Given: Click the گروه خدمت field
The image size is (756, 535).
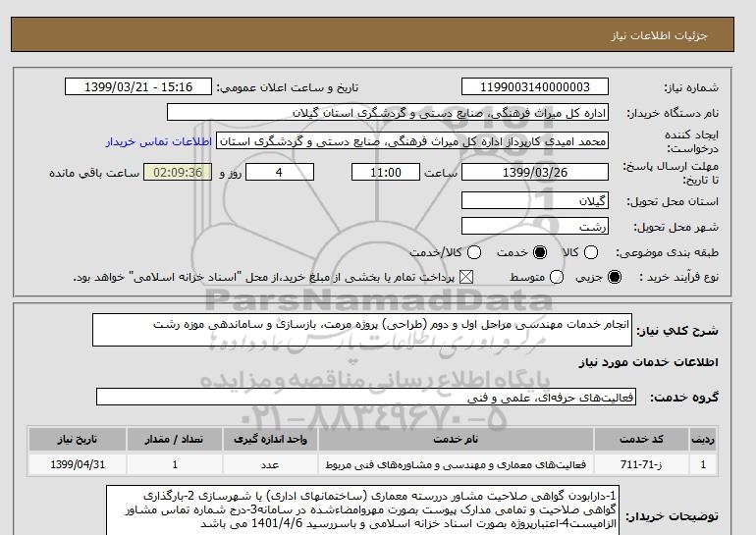Looking at the screenshot, I should 366,397.
